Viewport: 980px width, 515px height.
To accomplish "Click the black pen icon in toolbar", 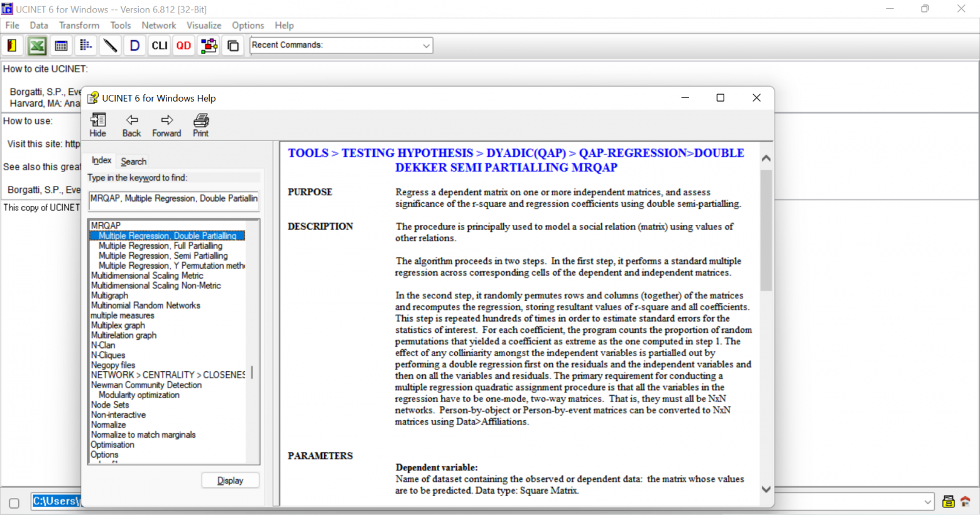I will point(110,46).
